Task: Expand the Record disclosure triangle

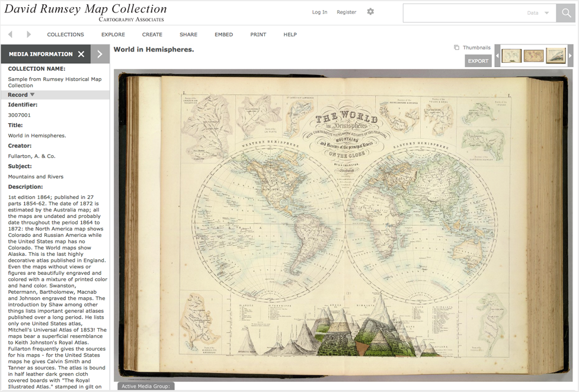Action: [x=32, y=95]
